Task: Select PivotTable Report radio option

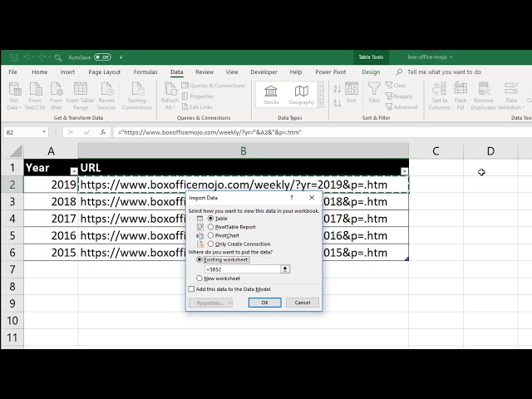Action: pos(210,227)
